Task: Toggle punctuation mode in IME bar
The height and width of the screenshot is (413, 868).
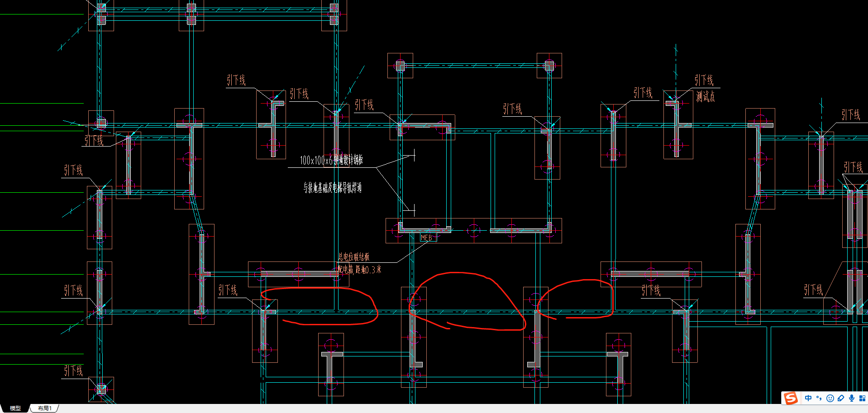Action: tap(819, 398)
